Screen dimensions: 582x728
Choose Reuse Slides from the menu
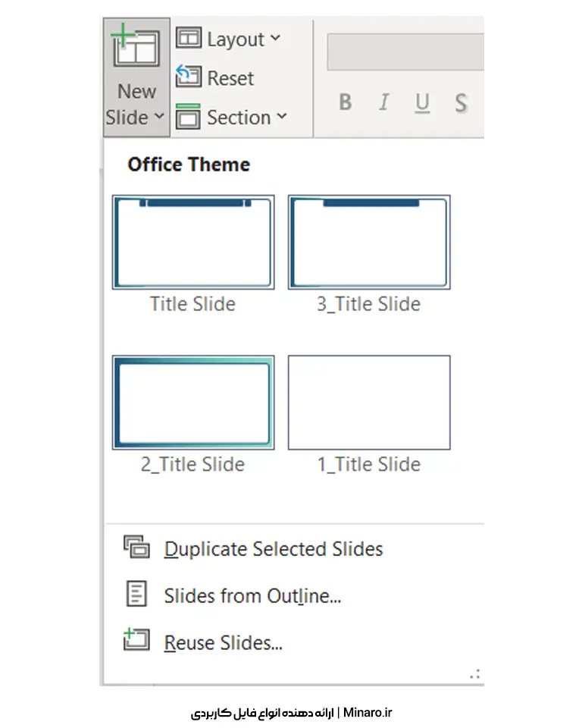pos(223,643)
